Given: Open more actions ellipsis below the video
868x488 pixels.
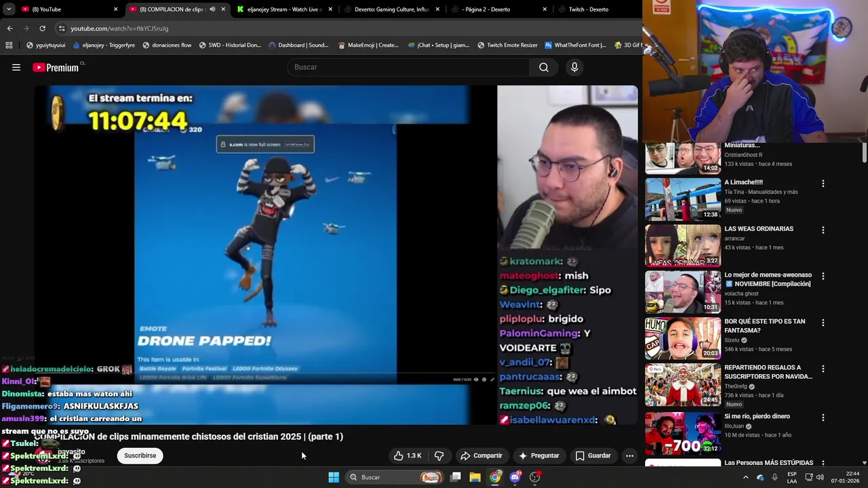Looking at the screenshot, I should pos(629,455).
